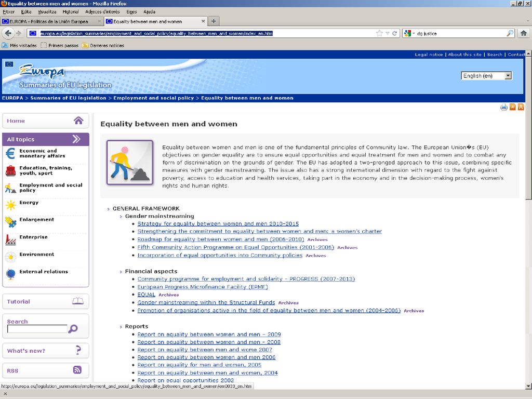Click the factory icon for Enterprise
The height and width of the screenshot is (399, 532).
tap(10, 240)
